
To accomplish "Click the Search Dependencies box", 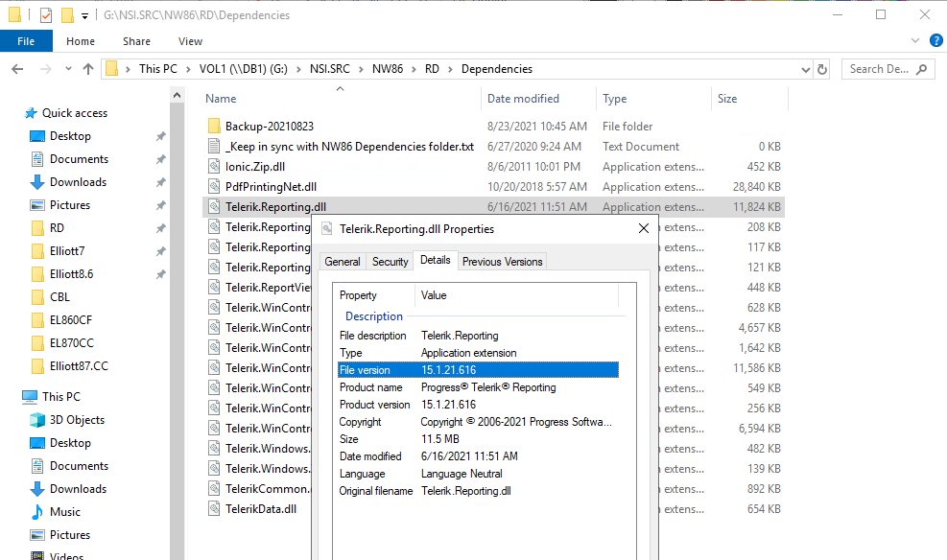I will tap(888, 69).
